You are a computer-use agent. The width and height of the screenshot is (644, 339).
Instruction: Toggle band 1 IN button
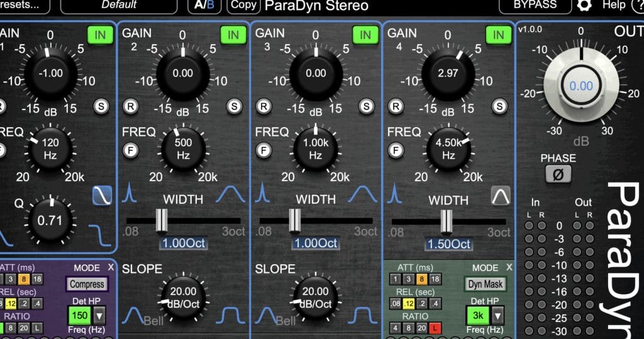(100, 35)
